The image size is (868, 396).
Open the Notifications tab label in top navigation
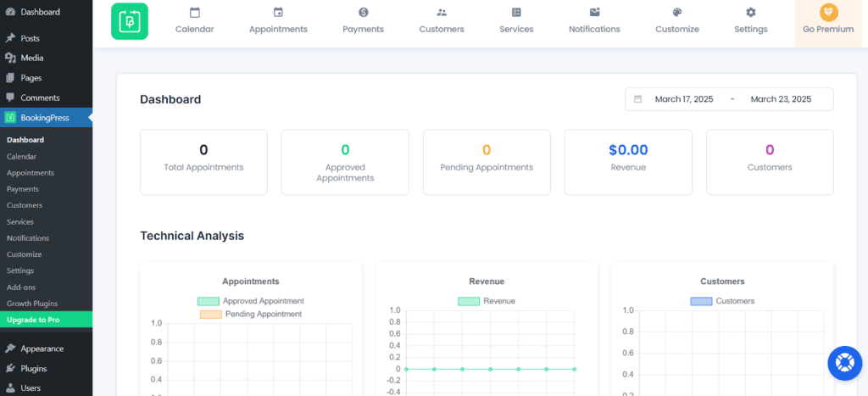coord(594,30)
